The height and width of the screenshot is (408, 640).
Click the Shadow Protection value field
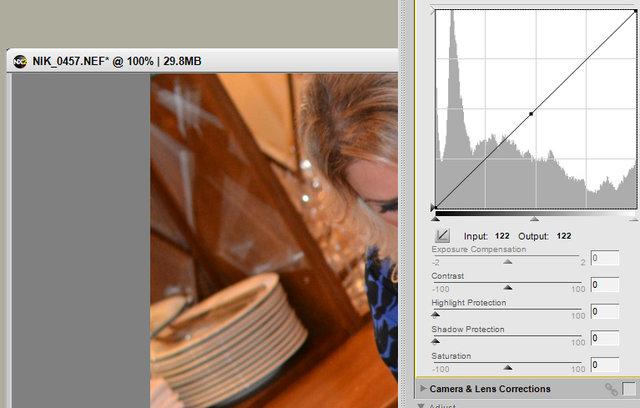click(604, 338)
